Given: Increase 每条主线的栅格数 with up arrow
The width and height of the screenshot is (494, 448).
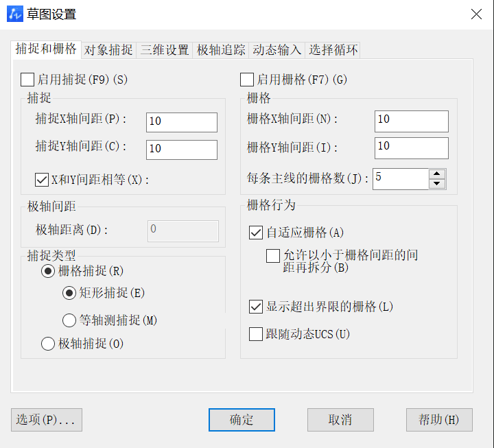Looking at the screenshot, I should click(x=437, y=174).
